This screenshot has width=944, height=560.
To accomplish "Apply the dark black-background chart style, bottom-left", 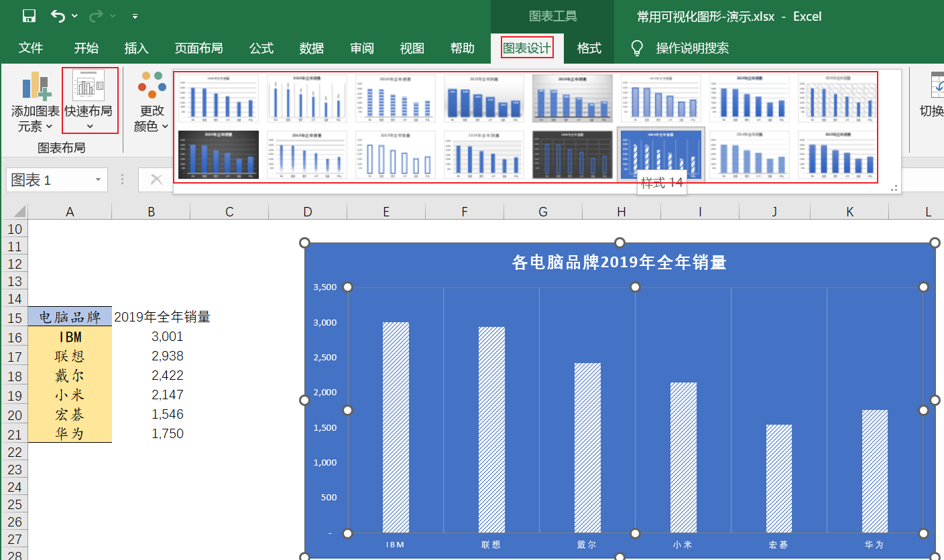I will [x=219, y=155].
